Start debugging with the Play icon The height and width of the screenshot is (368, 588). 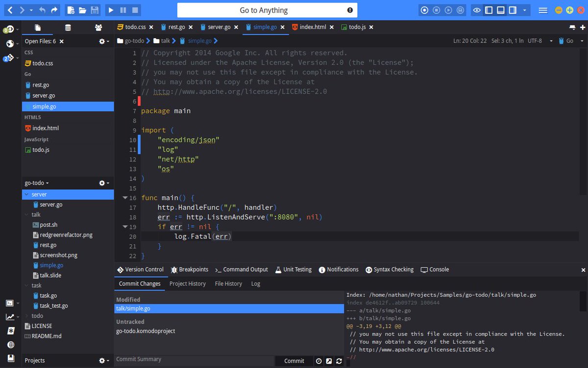pyautogui.click(x=111, y=10)
